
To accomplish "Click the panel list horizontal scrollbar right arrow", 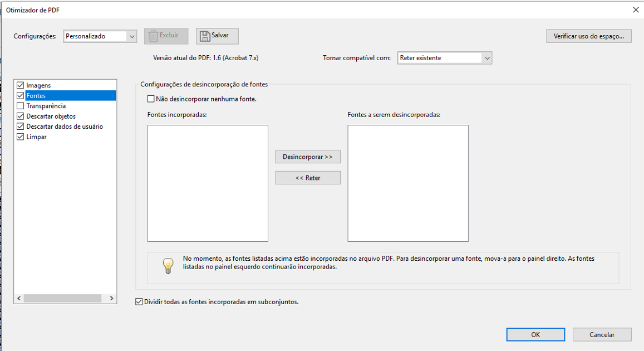I will point(111,299).
